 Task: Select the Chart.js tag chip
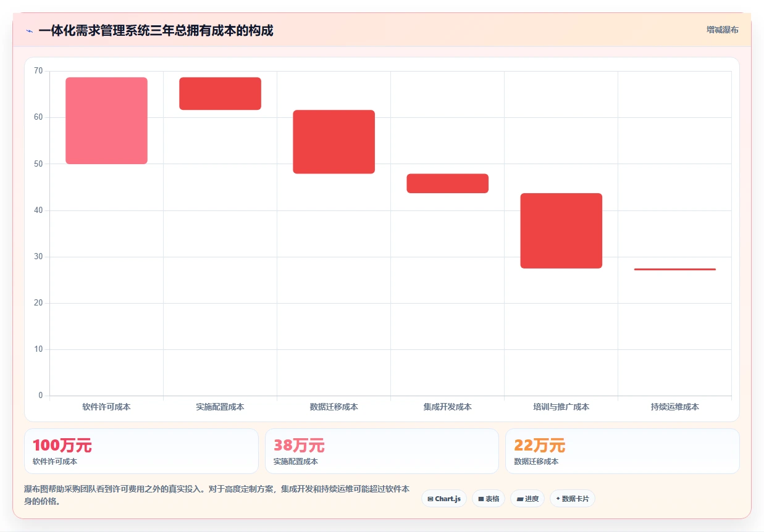(x=444, y=499)
